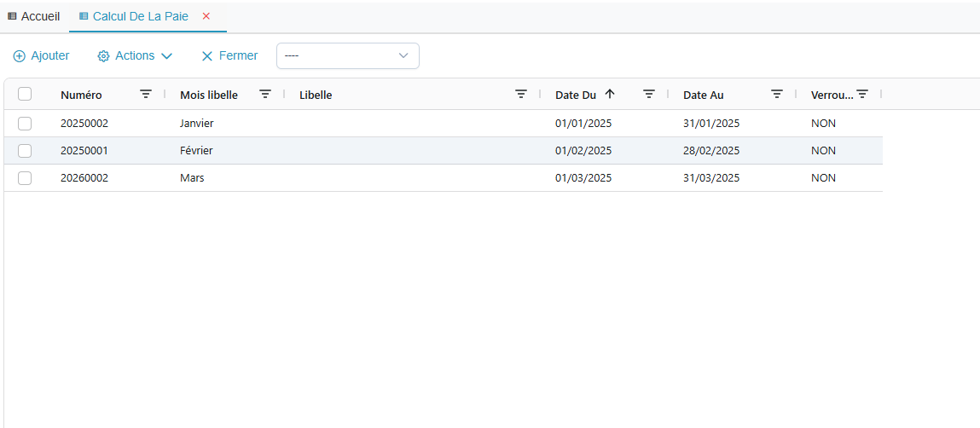Screen dimensions: 980x428
Task: Select the checkbox for row 20250002
Action: tap(25, 124)
